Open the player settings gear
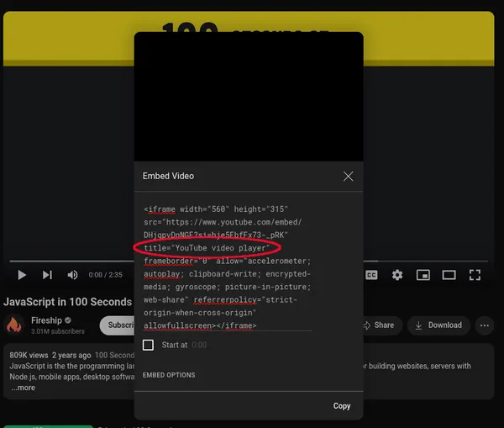The height and width of the screenshot is (428, 504). (x=397, y=275)
